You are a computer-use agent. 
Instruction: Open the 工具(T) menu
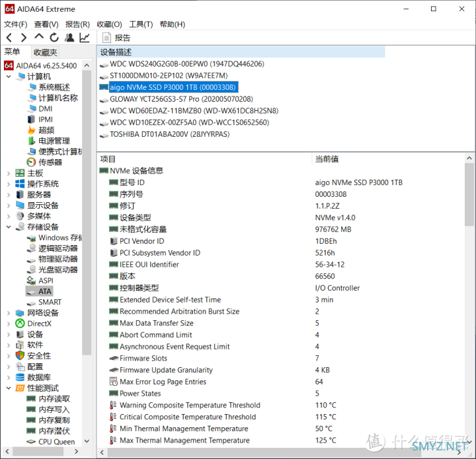coord(141,24)
